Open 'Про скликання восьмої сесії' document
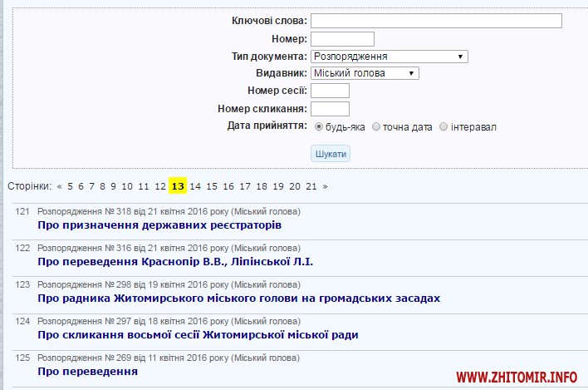Image resolution: width=588 pixels, height=390 pixels. tap(198, 335)
